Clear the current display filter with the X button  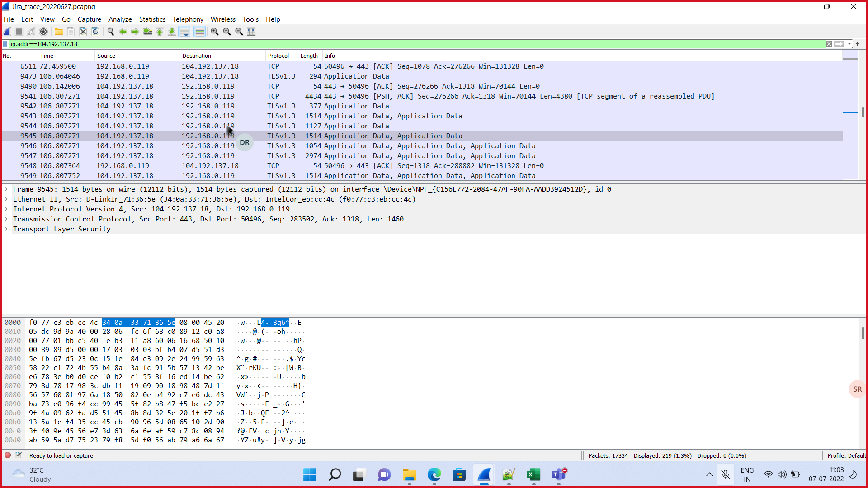pos(829,44)
